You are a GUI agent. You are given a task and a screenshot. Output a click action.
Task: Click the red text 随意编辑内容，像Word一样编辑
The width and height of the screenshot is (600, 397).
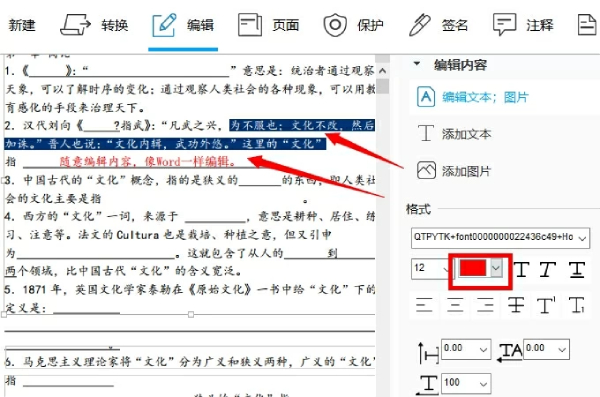tap(148, 162)
